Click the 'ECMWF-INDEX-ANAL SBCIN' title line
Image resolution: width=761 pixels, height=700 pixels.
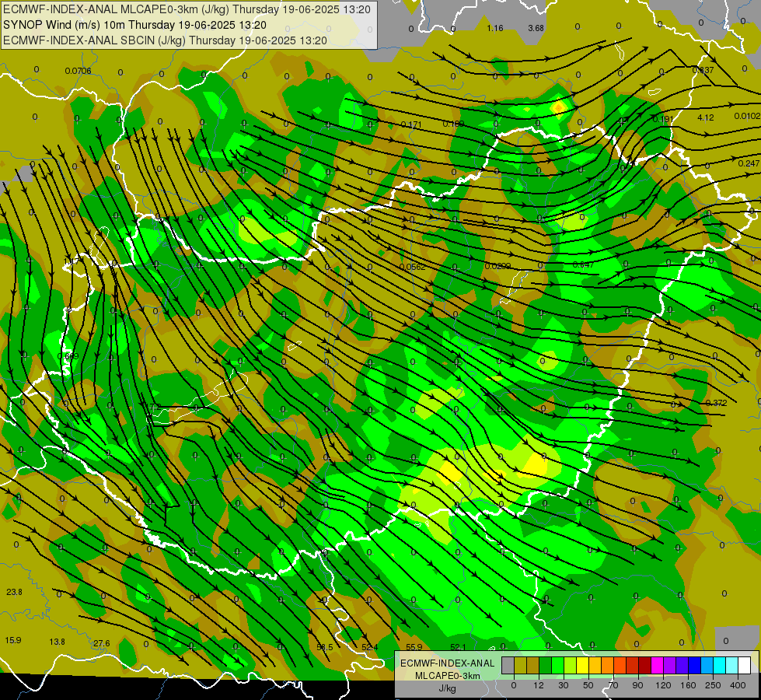[165, 40]
